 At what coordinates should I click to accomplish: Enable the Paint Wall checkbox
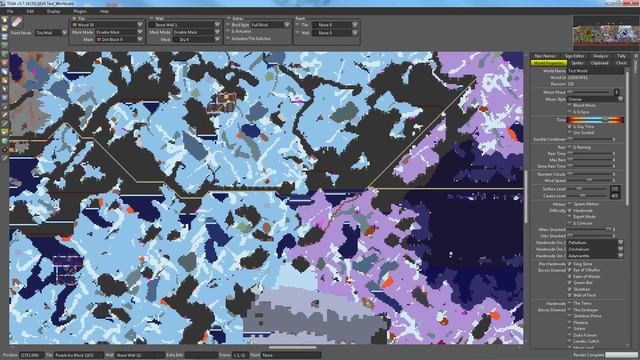coord(298,33)
